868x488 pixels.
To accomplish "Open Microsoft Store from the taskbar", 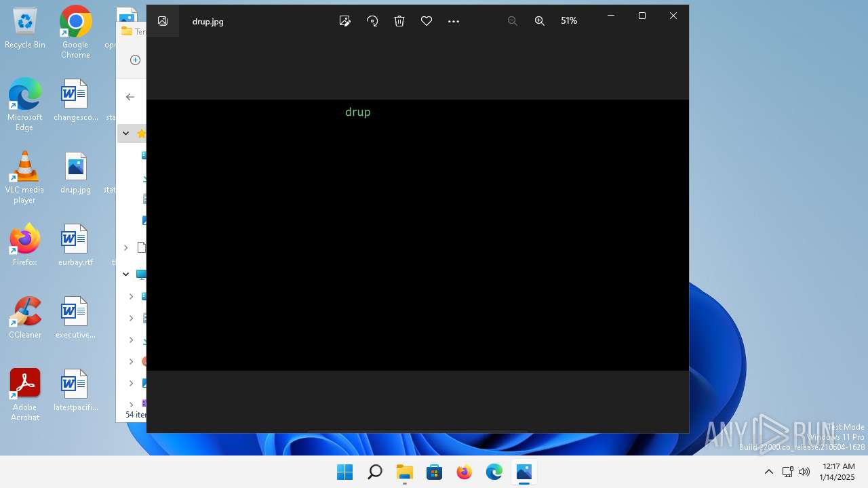I will (434, 472).
